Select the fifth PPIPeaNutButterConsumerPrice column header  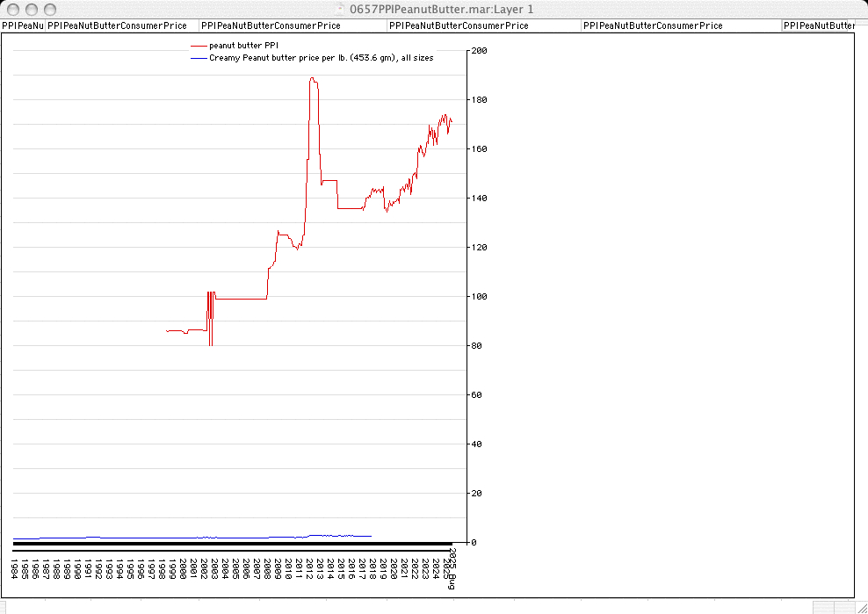pyautogui.click(x=653, y=26)
